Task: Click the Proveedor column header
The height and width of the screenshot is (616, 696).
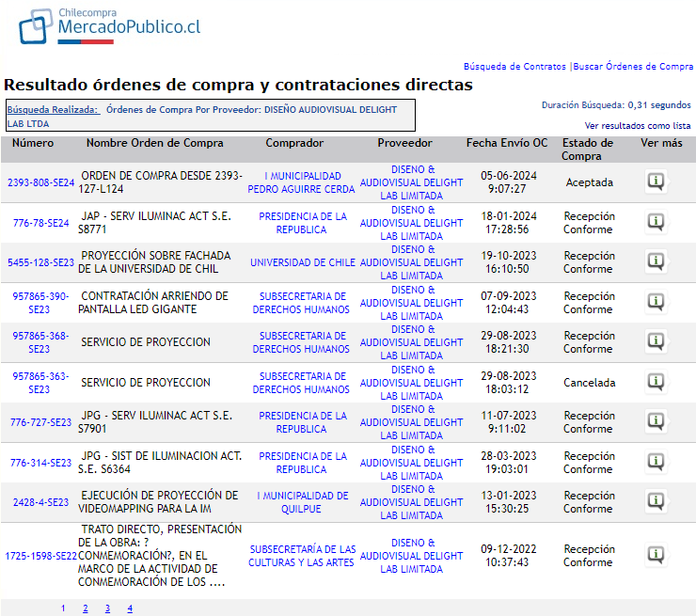Action: (404, 143)
